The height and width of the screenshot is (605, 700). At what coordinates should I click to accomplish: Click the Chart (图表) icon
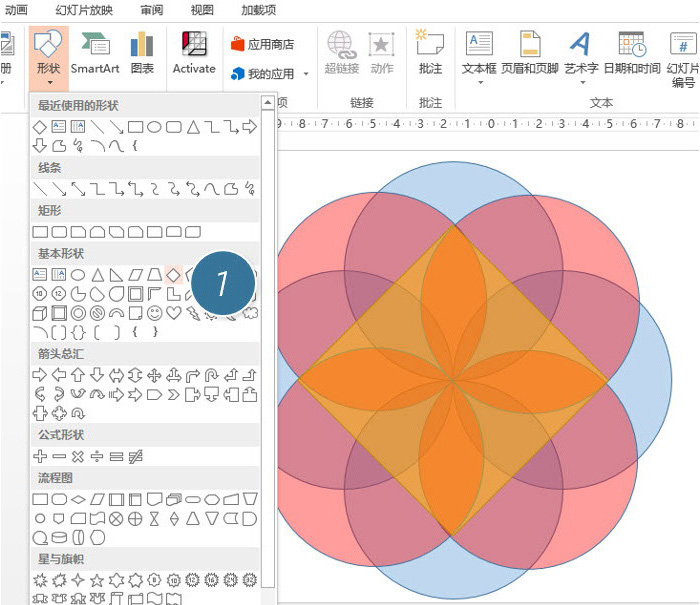tap(142, 53)
